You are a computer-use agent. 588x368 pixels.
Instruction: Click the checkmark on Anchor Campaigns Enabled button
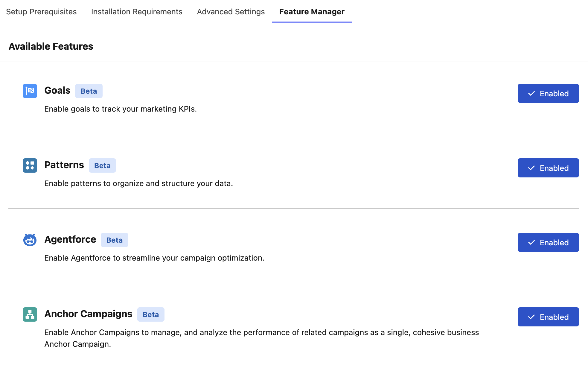click(531, 317)
